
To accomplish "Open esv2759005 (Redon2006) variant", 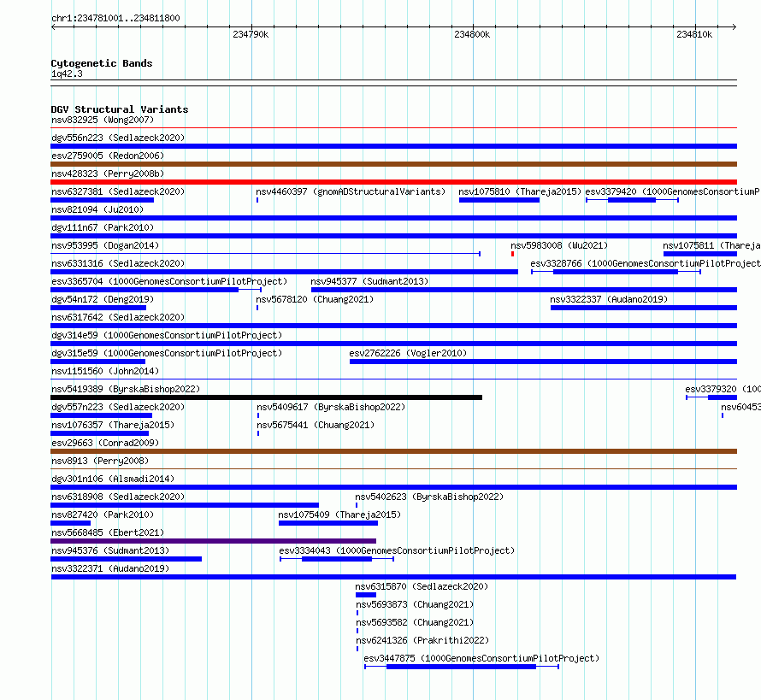I will (x=393, y=164).
